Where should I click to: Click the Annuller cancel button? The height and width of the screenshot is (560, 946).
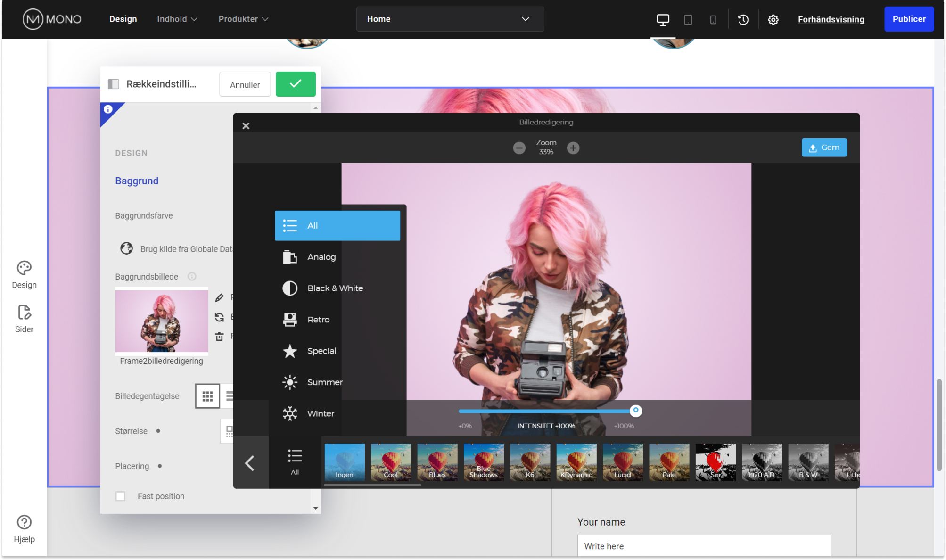point(245,84)
